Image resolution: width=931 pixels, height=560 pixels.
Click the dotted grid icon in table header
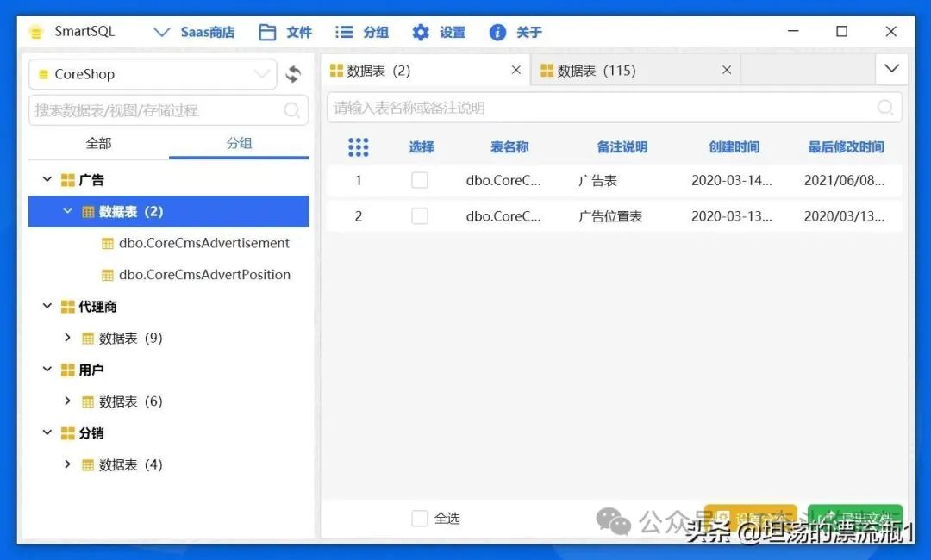point(358,147)
